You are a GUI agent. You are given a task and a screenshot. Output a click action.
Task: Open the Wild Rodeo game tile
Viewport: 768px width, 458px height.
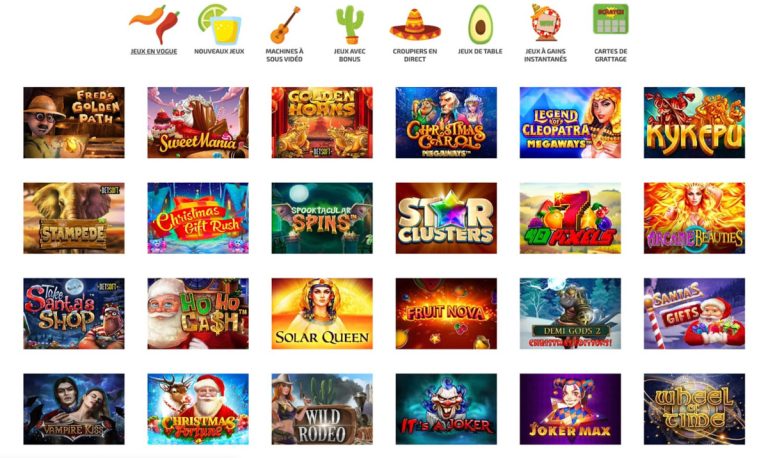[x=322, y=409]
